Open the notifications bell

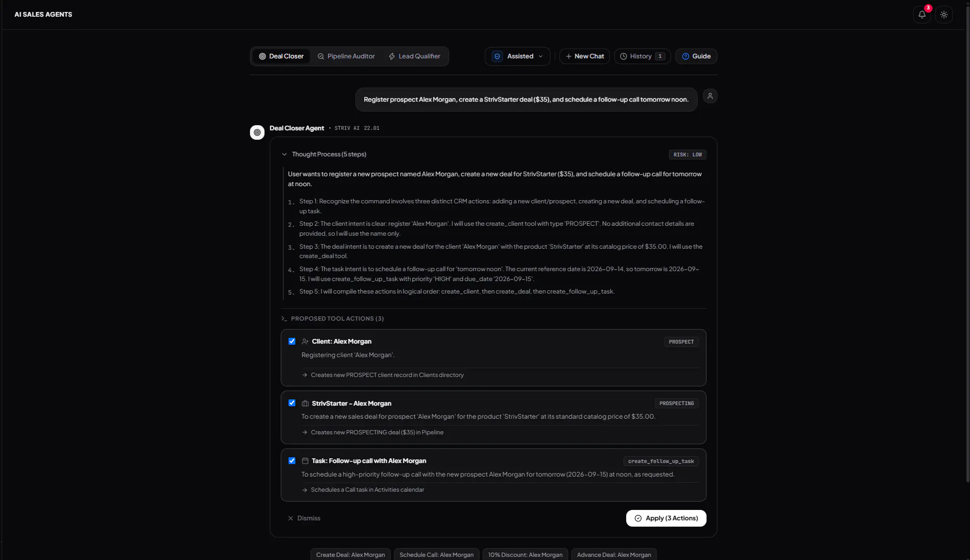point(922,15)
